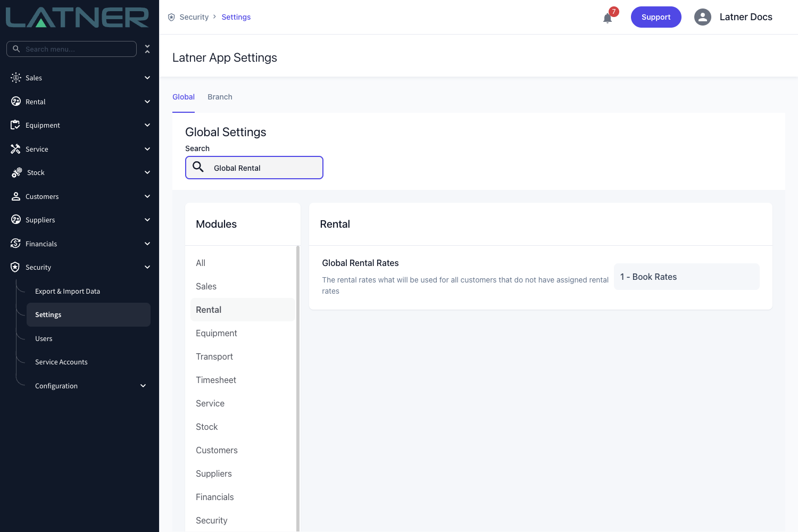Click the Support button
Image resolution: width=798 pixels, height=532 pixels.
point(656,17)
